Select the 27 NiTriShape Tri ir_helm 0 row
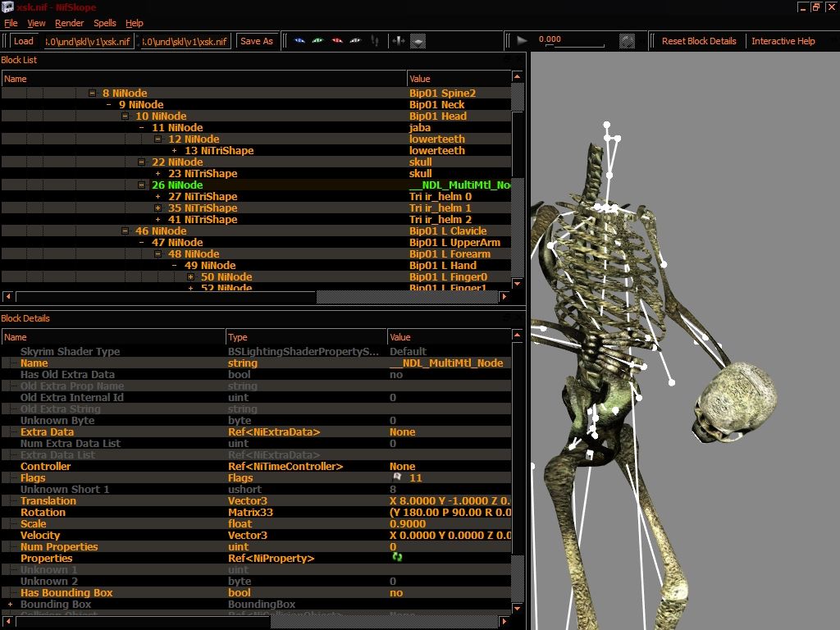The height and width of the screenshot is (630, 840). point(256,197)
